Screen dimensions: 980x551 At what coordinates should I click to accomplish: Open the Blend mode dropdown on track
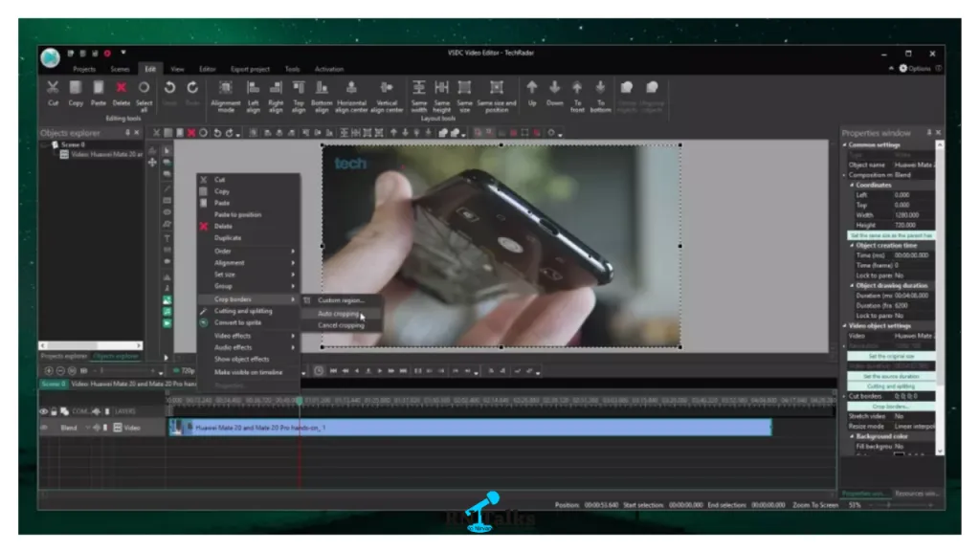(87, 428)
